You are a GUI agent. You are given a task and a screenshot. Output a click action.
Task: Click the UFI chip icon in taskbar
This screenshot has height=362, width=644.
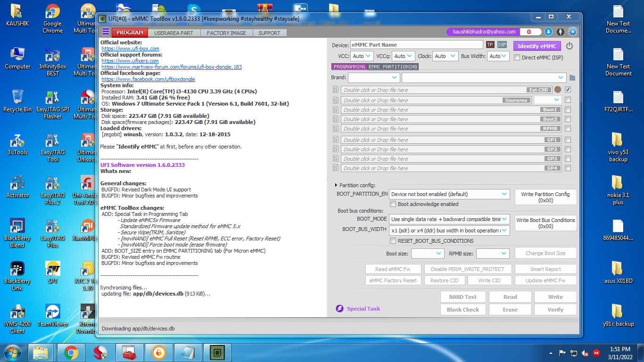tap(216, 353)
